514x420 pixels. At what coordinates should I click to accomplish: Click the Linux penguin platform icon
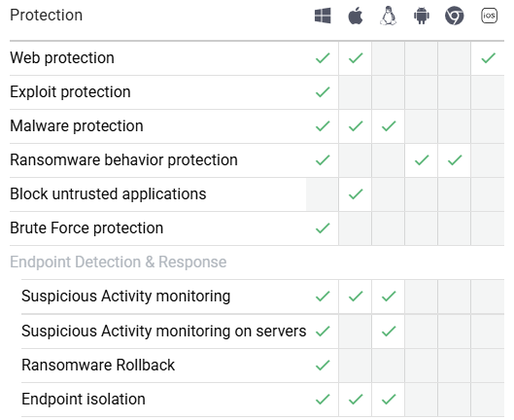tap(389, 16)
